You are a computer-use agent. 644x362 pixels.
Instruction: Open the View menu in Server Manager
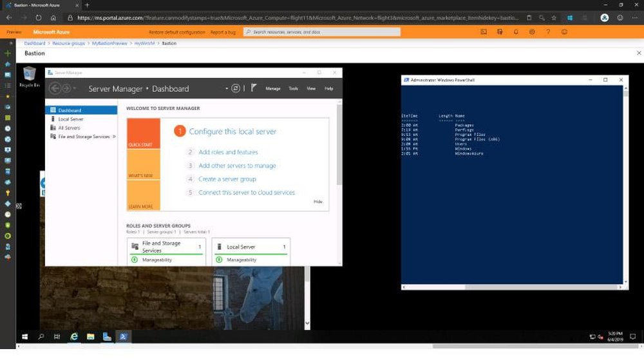click(311, 88)
